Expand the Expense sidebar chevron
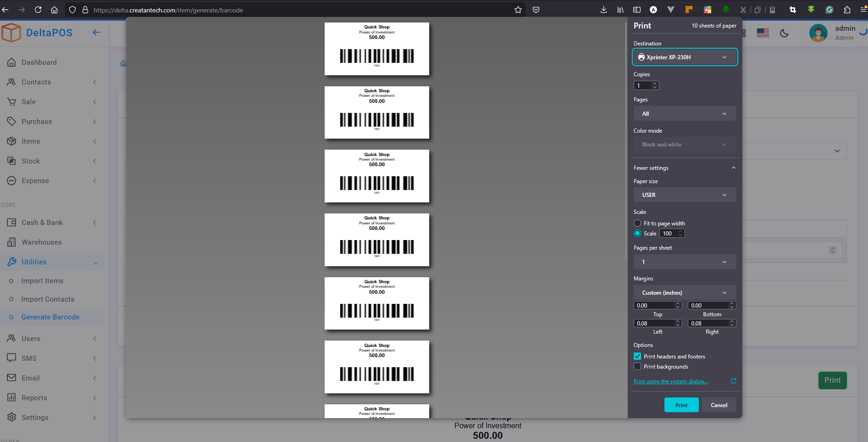The image size is (868, 442). pyautogui.click(x=95, y=181)
